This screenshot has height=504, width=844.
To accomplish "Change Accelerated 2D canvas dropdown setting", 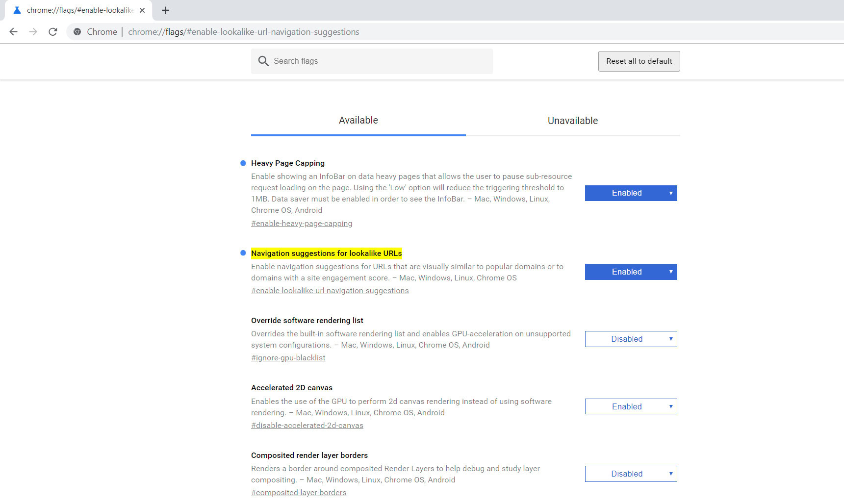I will click(x=631, y=406).
